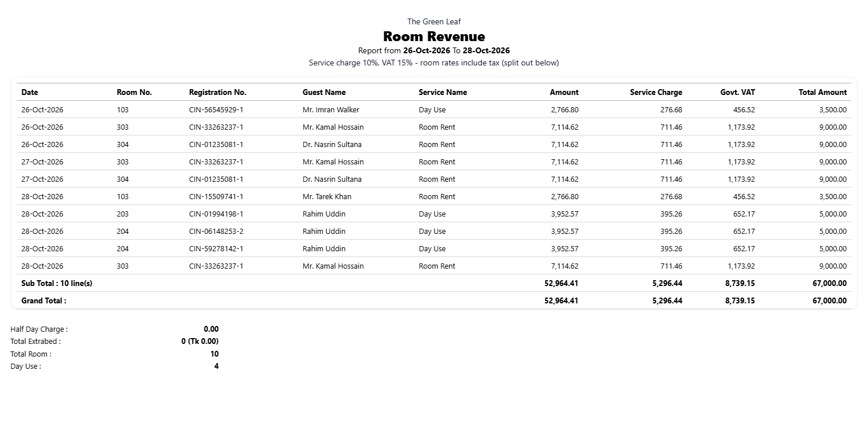Select the "Total Amount" column header

[x=823, y=92]
